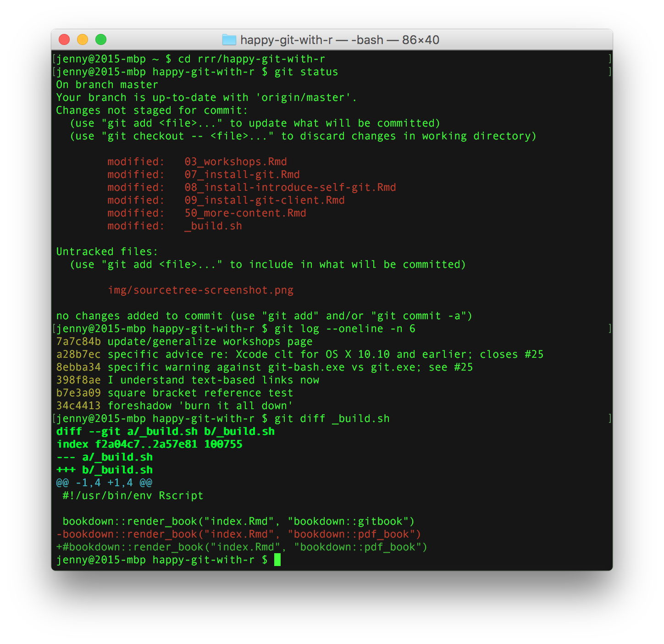
Task: Select the git diff _build.sh command
Action: pos(332,418)
